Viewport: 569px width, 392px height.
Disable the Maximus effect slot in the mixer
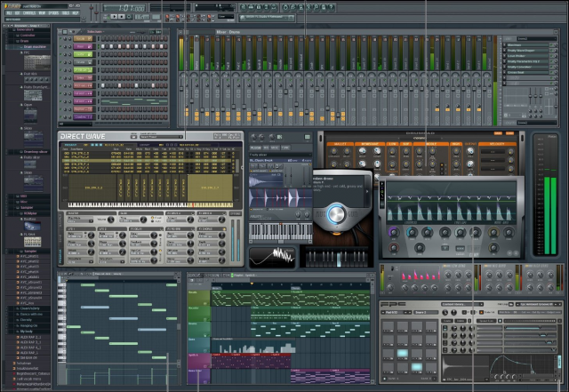click(551, 45)
